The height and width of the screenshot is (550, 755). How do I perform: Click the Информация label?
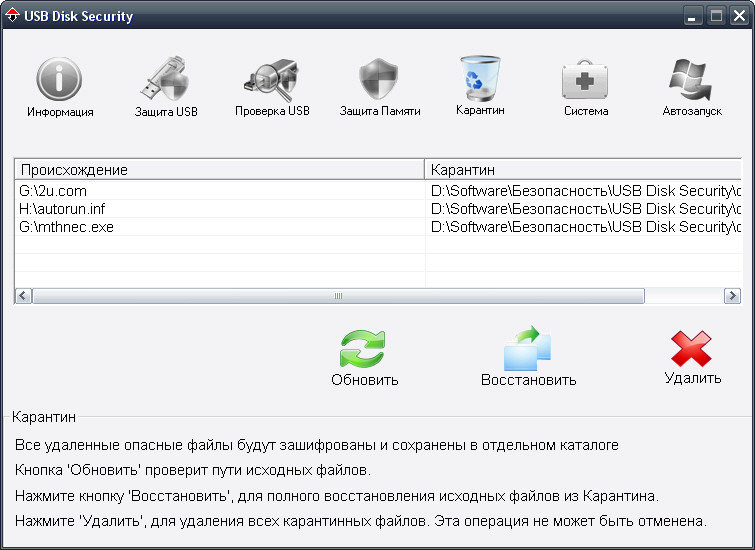[x=60, y=112]
